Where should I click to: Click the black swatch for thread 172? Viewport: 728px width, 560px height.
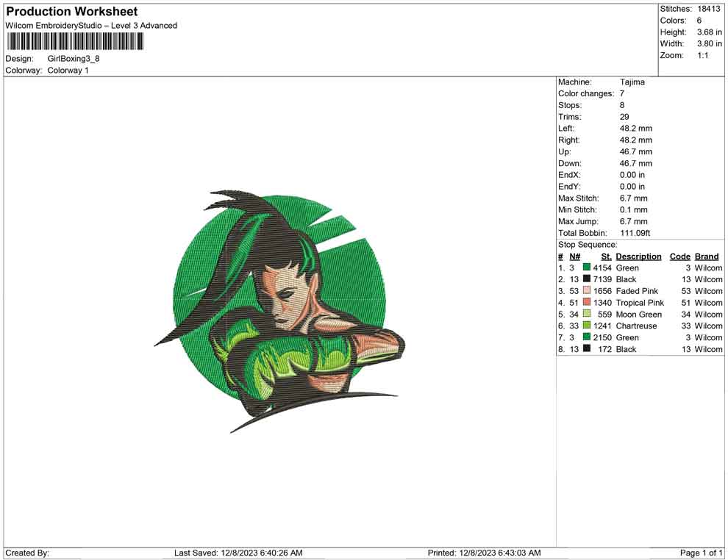[x=586, y=348]
